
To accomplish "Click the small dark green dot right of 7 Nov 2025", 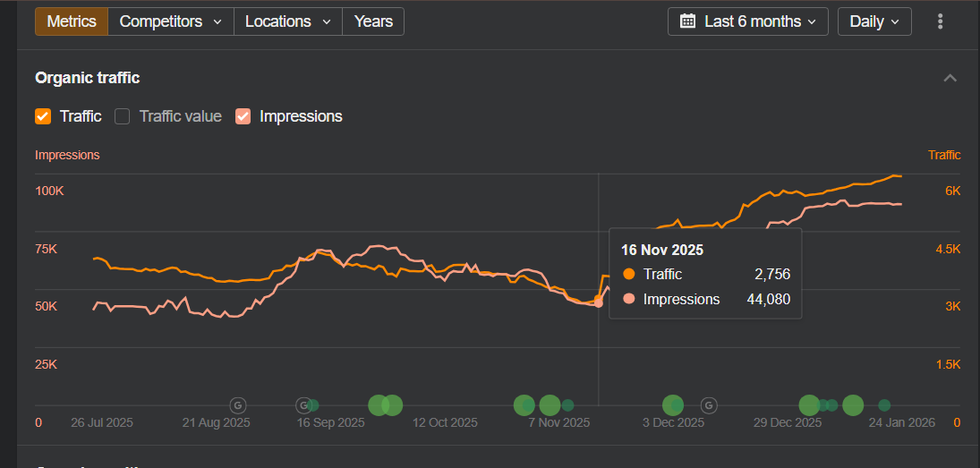I will pos(567,405).
